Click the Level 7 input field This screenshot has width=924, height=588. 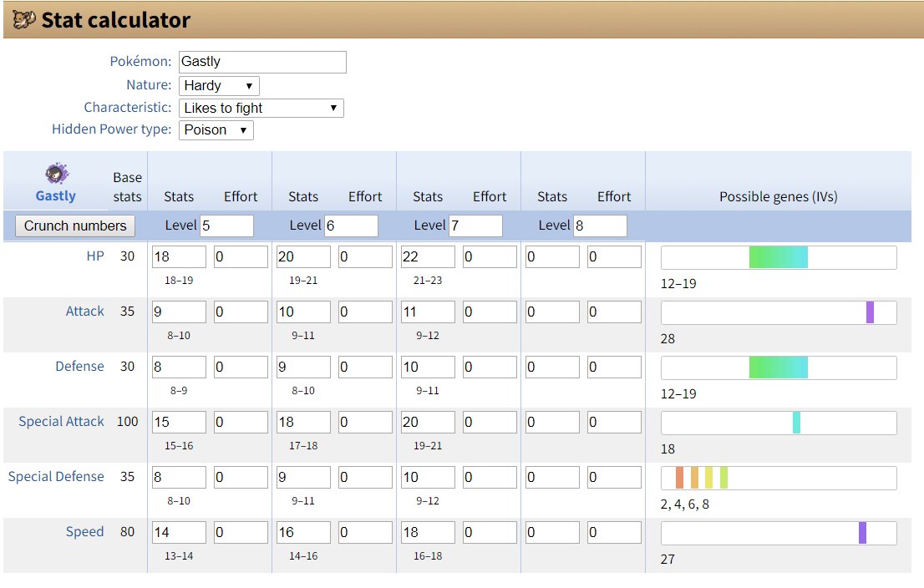coord(475,226)
